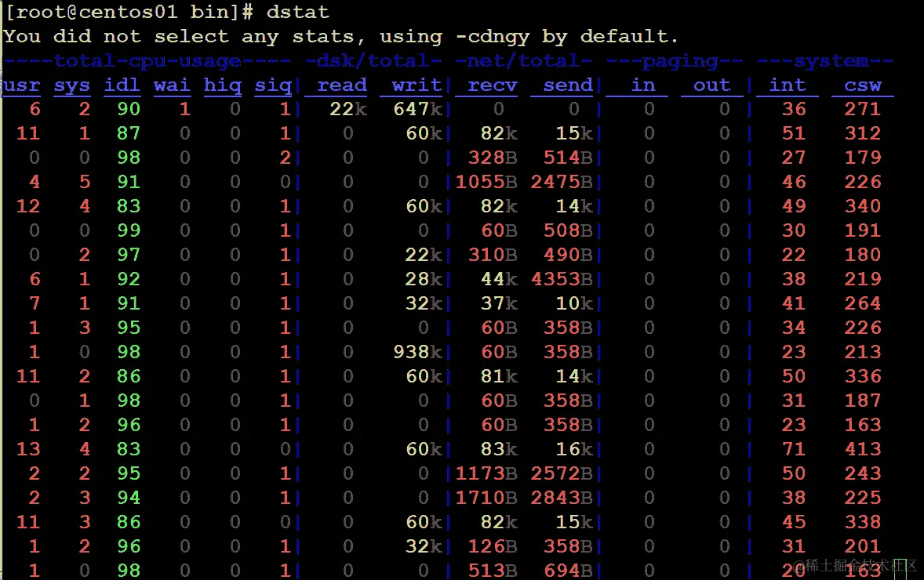Select the 36 int value
Viewport: 924px width, 580px height.
794,109
